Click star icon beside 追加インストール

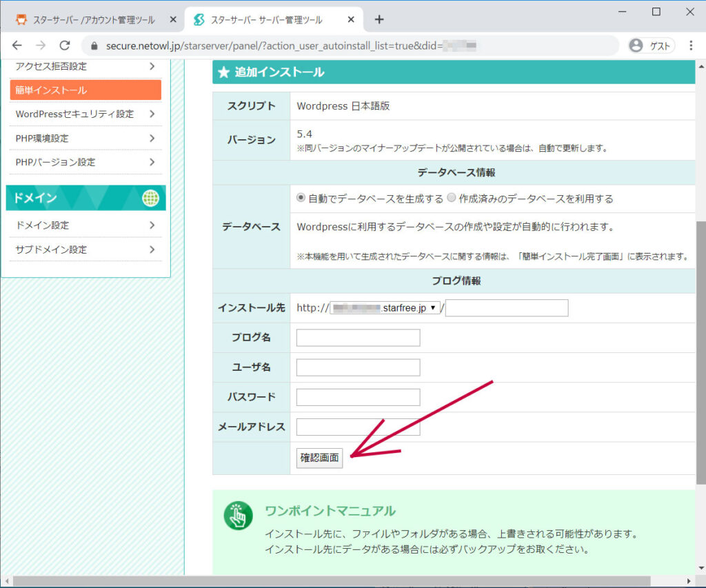click(x=224, y=72)
